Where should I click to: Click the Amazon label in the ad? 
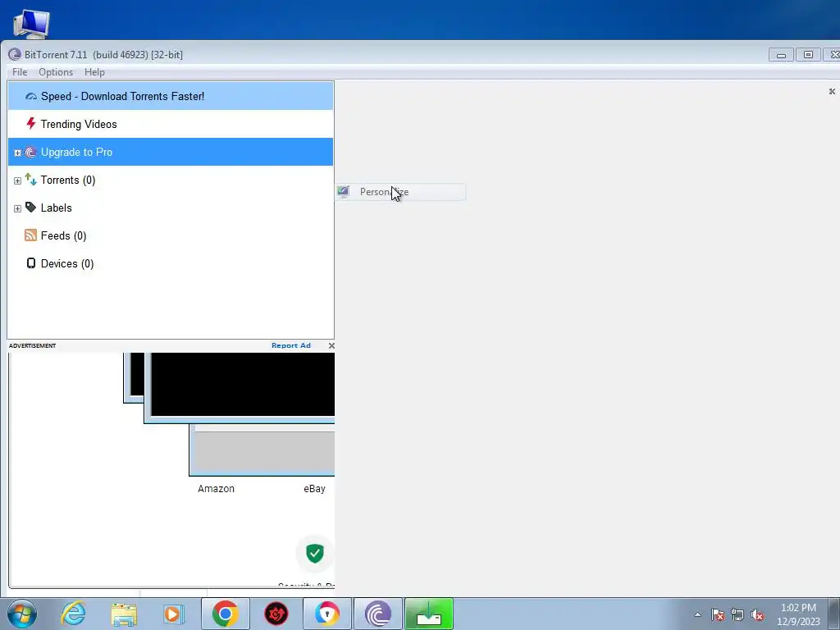coord(216,489)
